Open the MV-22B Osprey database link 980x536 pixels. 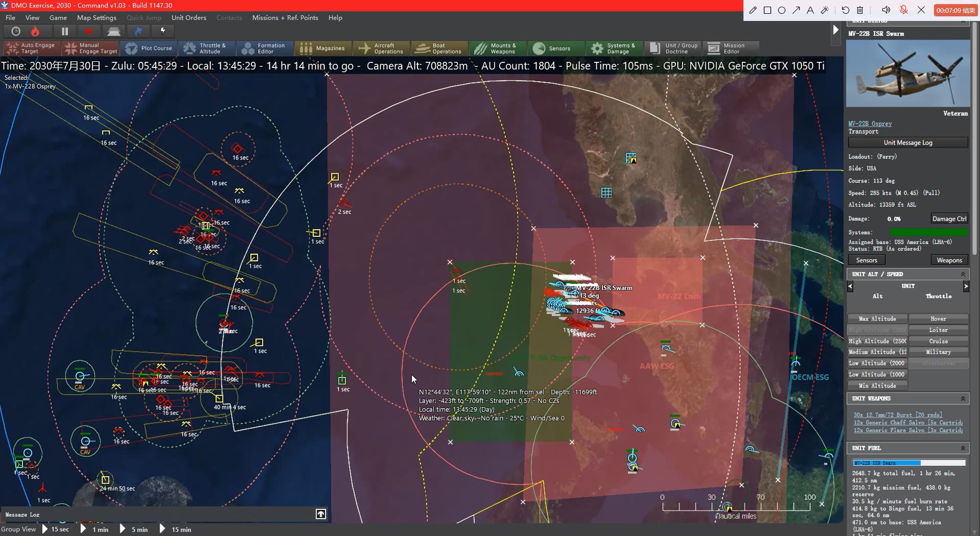pyautogui.click(x=870, y=124)
